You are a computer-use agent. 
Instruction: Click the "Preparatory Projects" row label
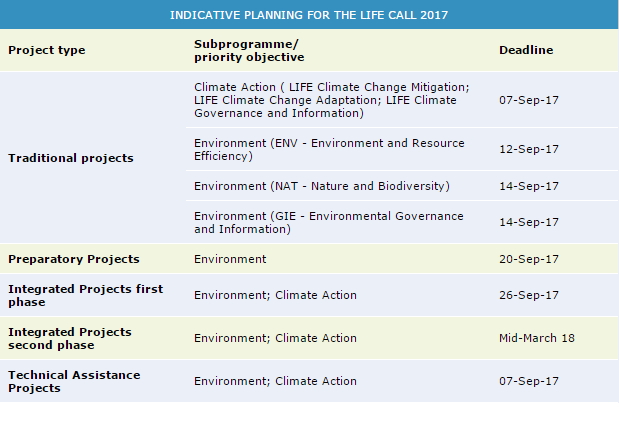pyautogui.click(x=74, y=259)
